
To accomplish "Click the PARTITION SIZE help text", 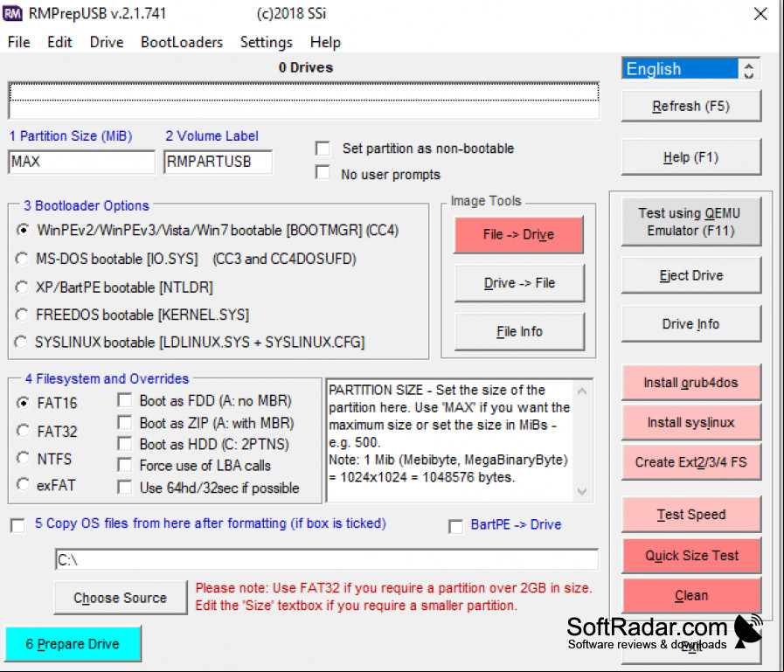I will (x=449, y=433).
